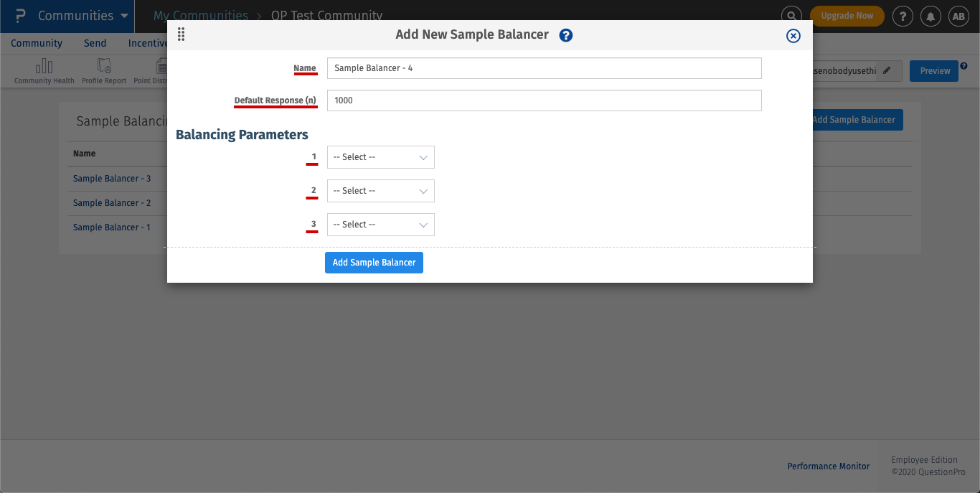Open the Community tab

click(x=37, y=43)
